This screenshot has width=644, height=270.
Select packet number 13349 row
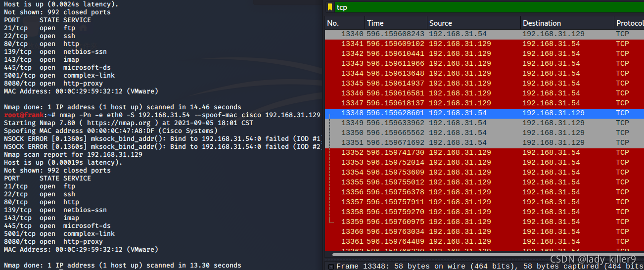[484, 123]
